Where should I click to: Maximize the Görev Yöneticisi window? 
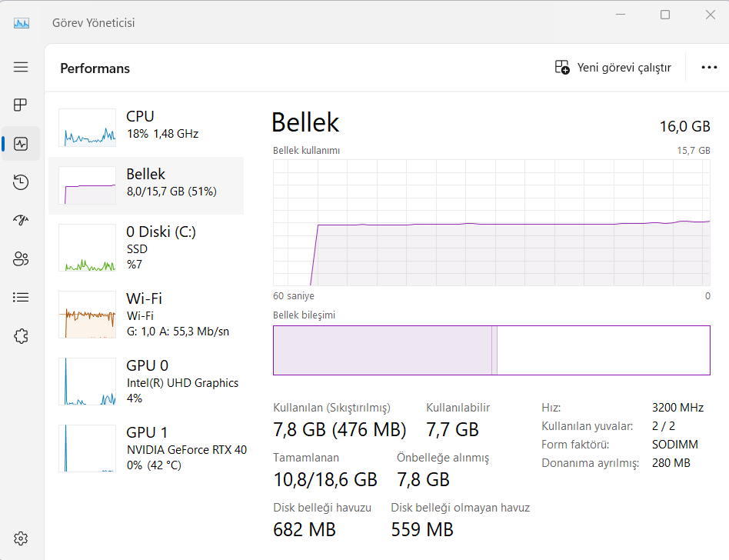pos(665,15)
